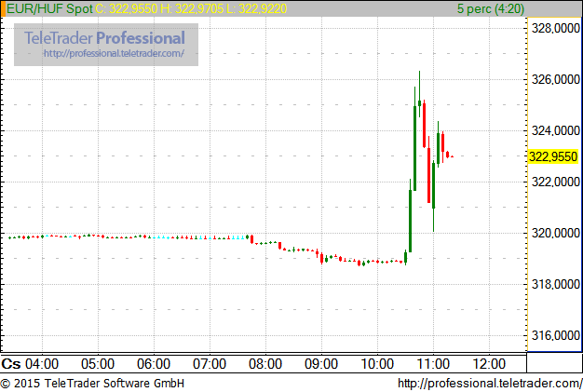Viewport: 583px width, 392px height.
Task: Click the 322,0000 price axis label
Action: pyautogui.click(x=555, y=182)
